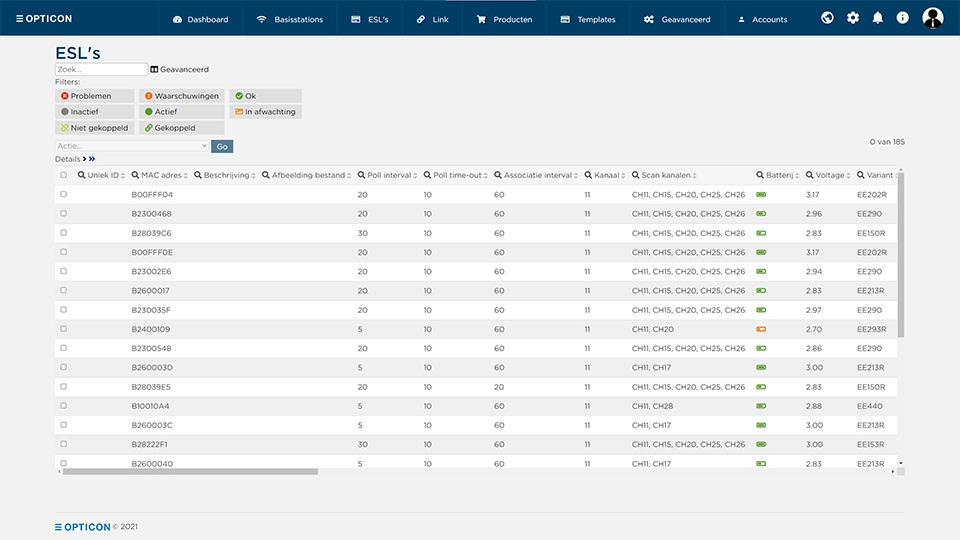Click the hamburger menu beside Opticon logo

pyautogui.click(x=19, y=19)
